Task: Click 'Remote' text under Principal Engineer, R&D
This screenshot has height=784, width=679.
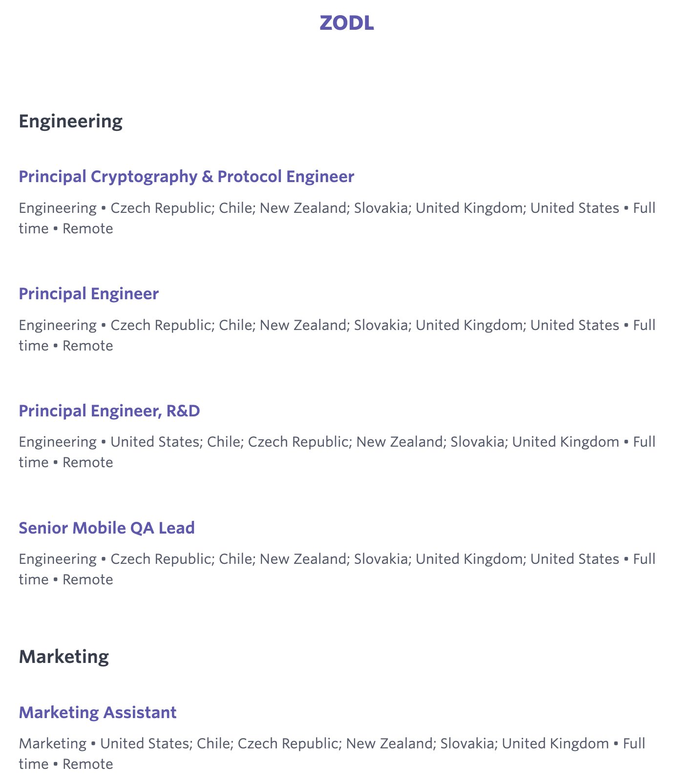Action: [88, 462]
